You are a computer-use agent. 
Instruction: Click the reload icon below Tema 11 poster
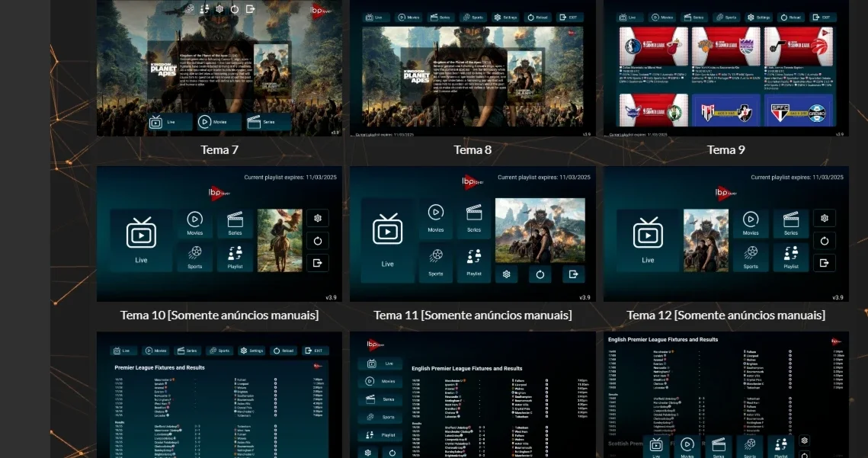pos(540,274)
